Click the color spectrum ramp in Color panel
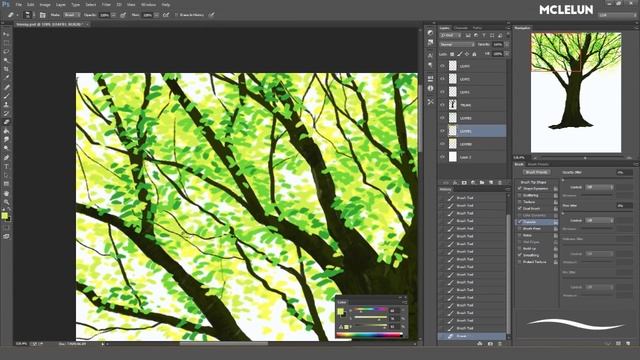The image size is (640, 360). [x=369, y=335]
